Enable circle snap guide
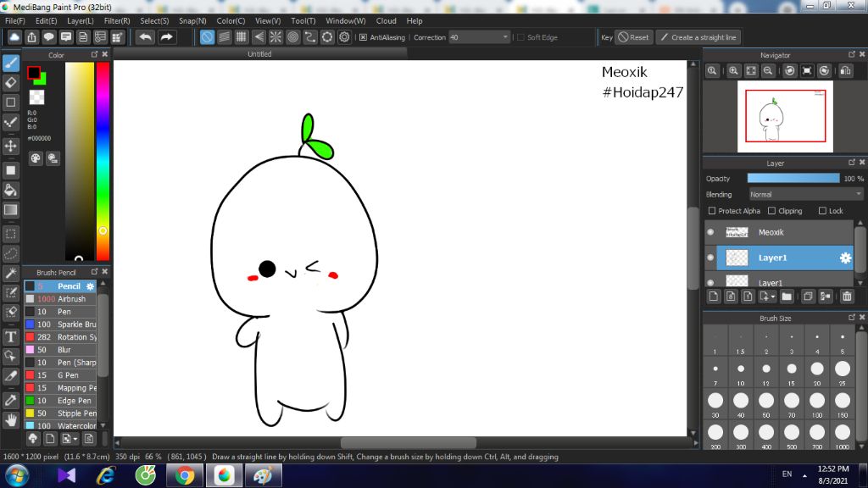This screenshot has width=868, height=488. (292, 37)
